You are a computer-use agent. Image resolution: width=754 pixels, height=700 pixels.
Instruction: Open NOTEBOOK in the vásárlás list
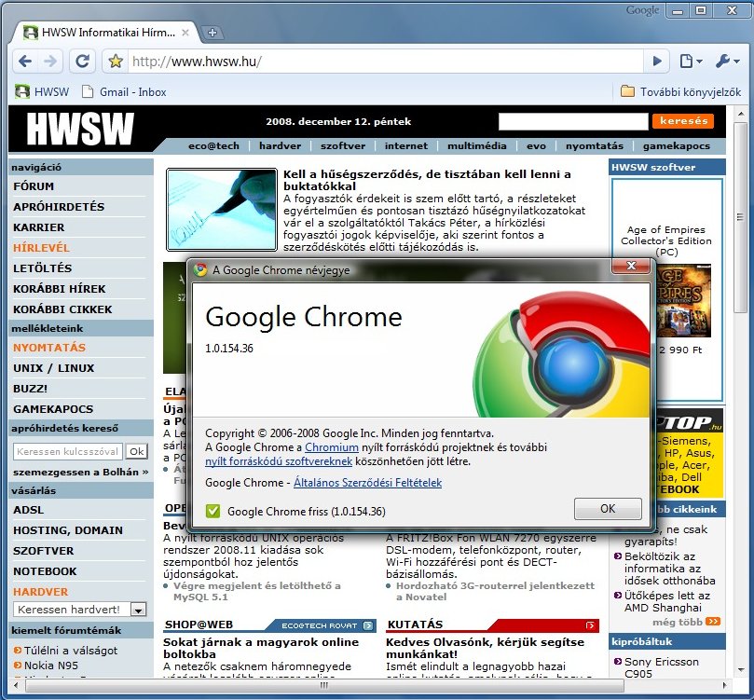click(45, 571)
